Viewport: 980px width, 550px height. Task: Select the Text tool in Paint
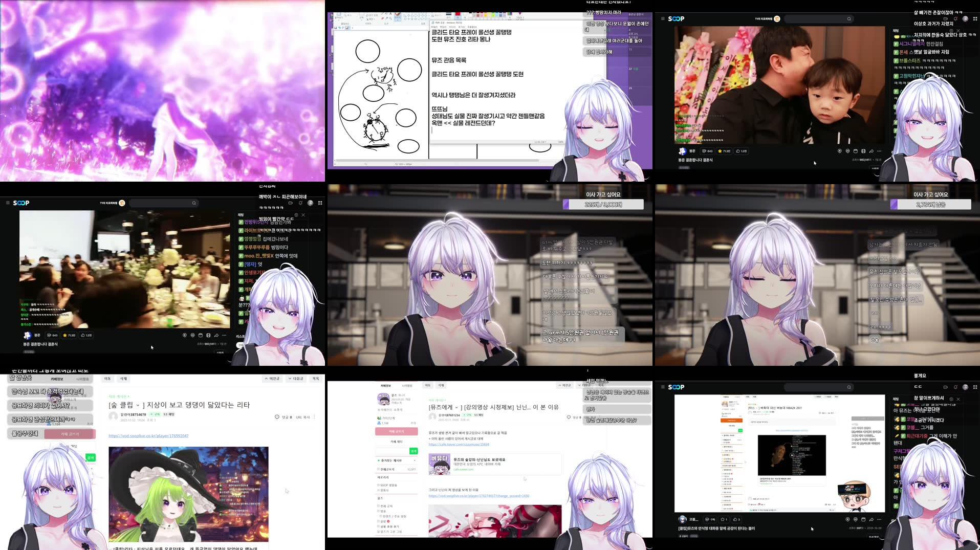[x=390, y=14]
